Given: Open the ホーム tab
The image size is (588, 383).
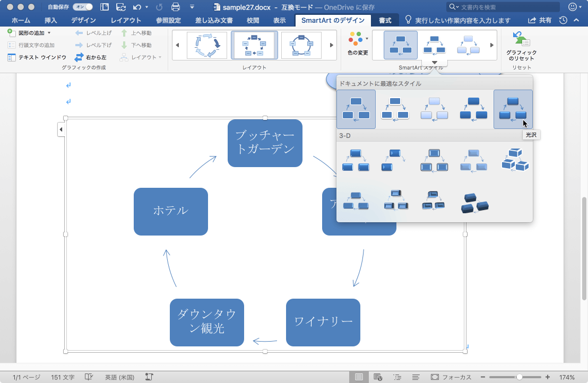Looking at the screenshot, I should (21, 20).
